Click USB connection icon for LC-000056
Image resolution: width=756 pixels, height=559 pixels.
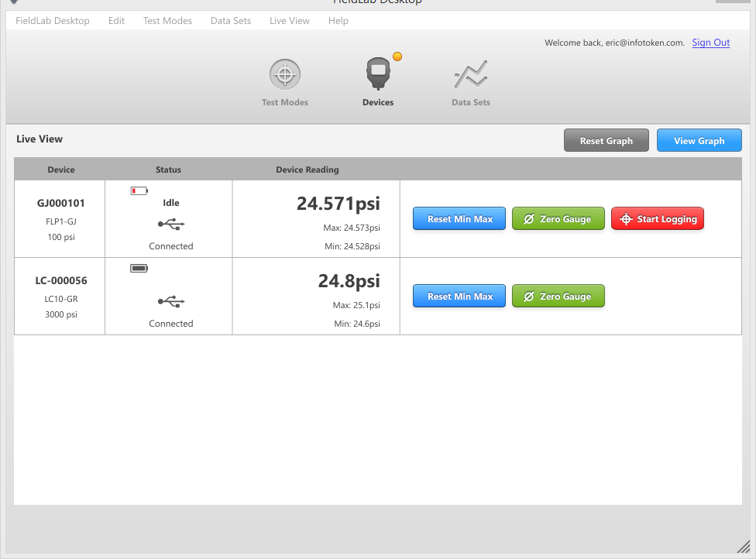pyautogui.click(x=171, y=302)
